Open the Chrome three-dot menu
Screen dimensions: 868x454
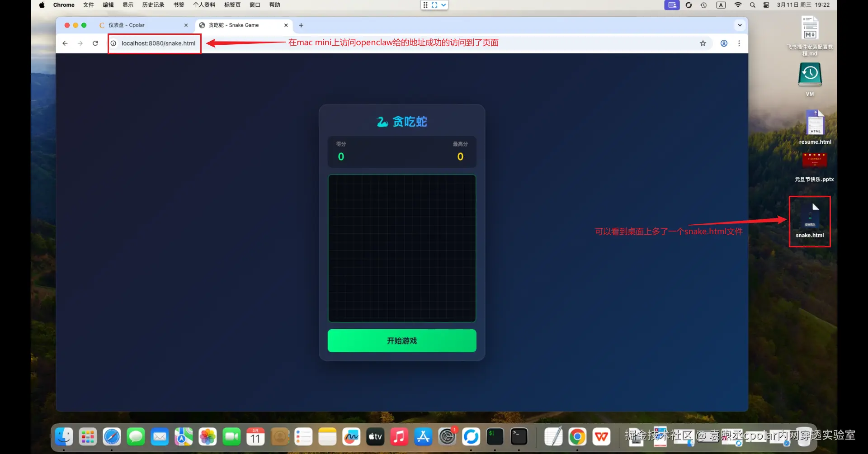[739, 43]
